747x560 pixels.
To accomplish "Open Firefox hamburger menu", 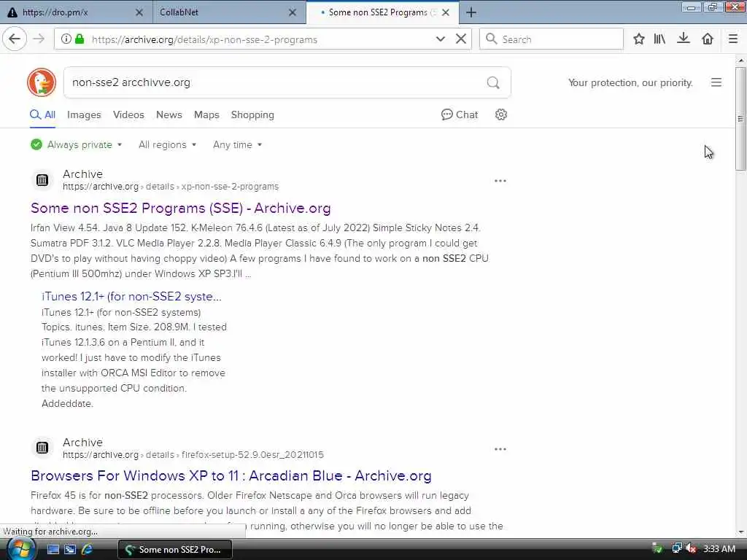I will (732, 39).
